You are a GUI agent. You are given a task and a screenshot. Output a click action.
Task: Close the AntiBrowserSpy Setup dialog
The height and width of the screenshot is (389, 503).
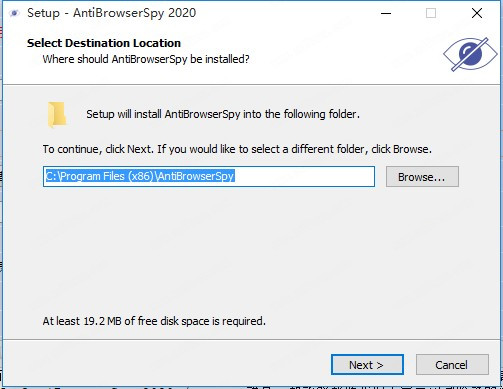click(477, 13)
